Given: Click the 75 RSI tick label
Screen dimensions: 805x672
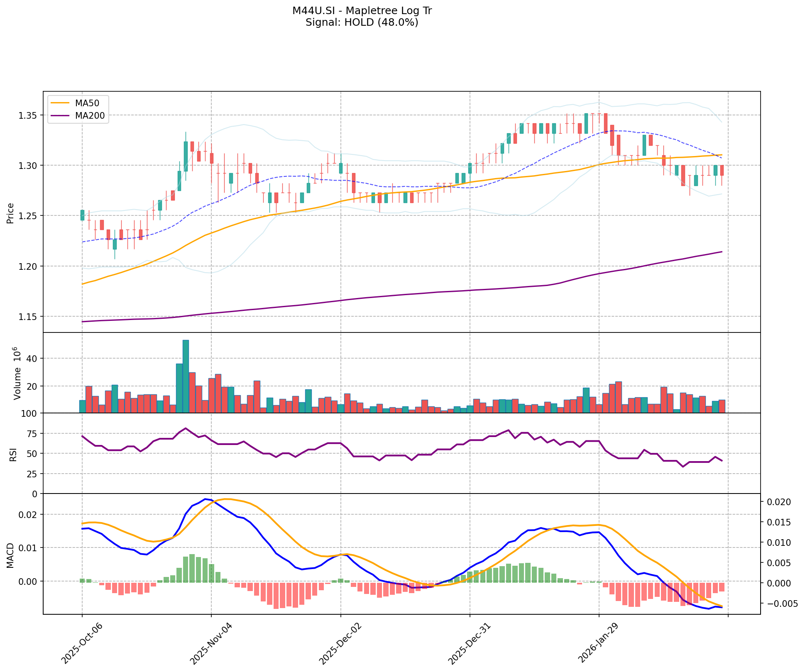Looking at the screenshot, I should 32,434.
